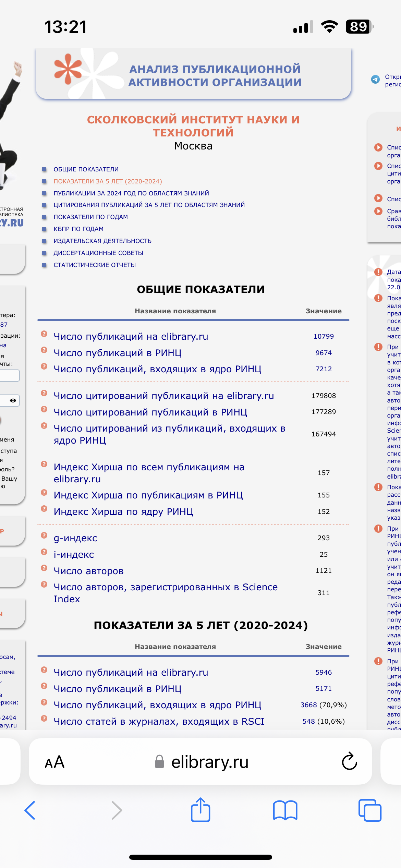
Task: Open 'Число статей в журналах, входящих в RSCI'
Action: click(x=159, y=721)
